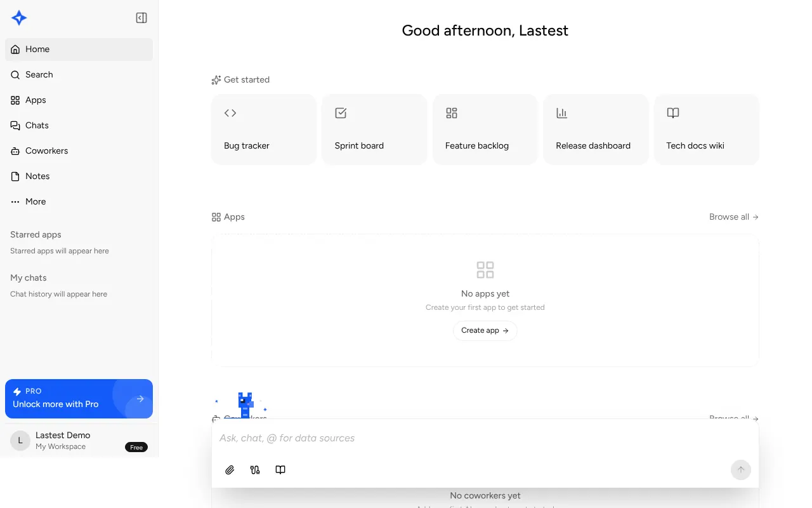Click the open book icon on Tech docs wiki
The height and width of the screenshot is (508, 812).
pyautogui.click(x=673, y=113)
